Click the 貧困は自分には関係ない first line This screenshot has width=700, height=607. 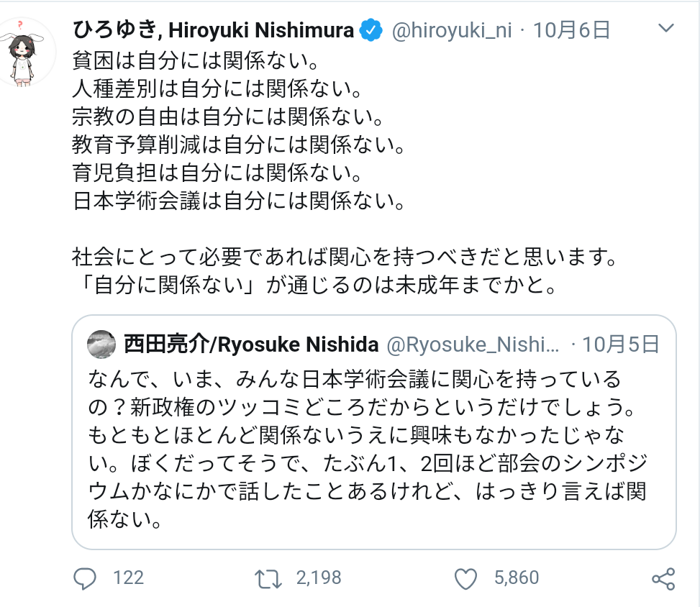pyautogui.click(x=196, y=61)
